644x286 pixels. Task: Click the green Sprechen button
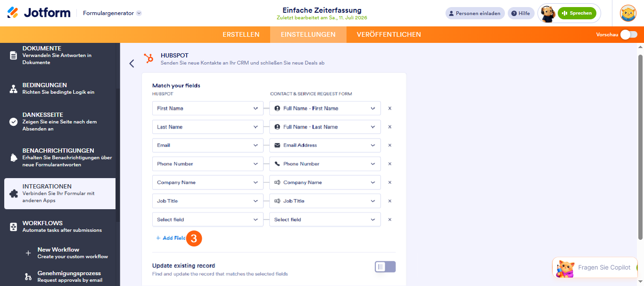pos(577,13)
